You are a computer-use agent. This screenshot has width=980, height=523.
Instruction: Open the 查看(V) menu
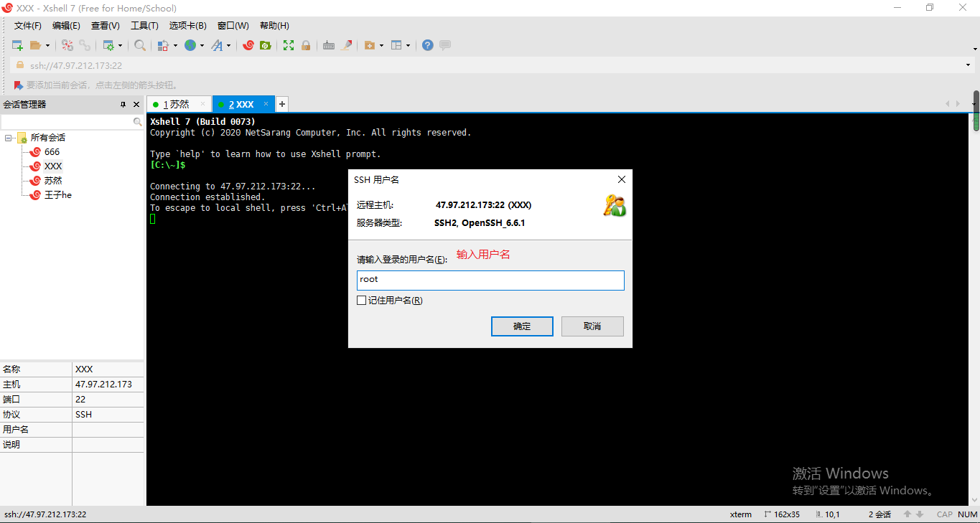coord(106,26)
